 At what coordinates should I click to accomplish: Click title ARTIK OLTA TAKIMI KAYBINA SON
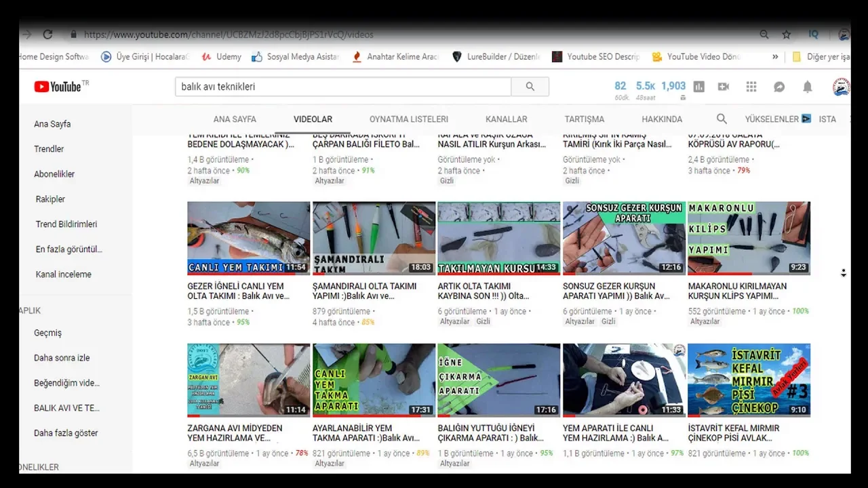pyautogui.click(x=483, y=291)
